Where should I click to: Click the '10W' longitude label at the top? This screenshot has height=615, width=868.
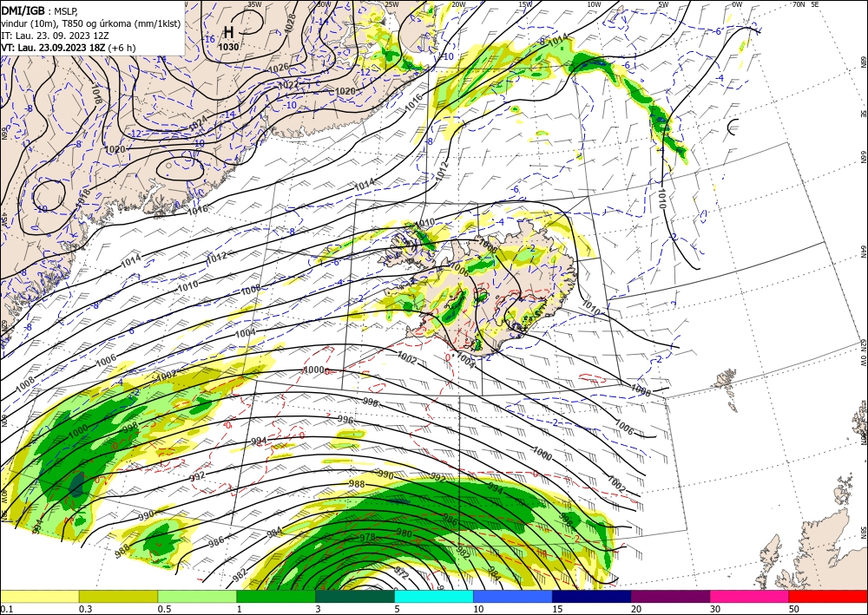[594, 4]
